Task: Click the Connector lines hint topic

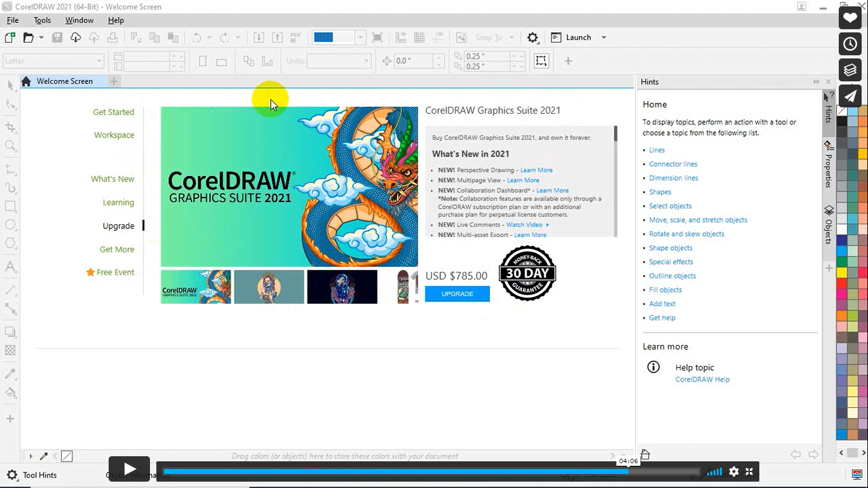Action: click(x=673, y=164)
